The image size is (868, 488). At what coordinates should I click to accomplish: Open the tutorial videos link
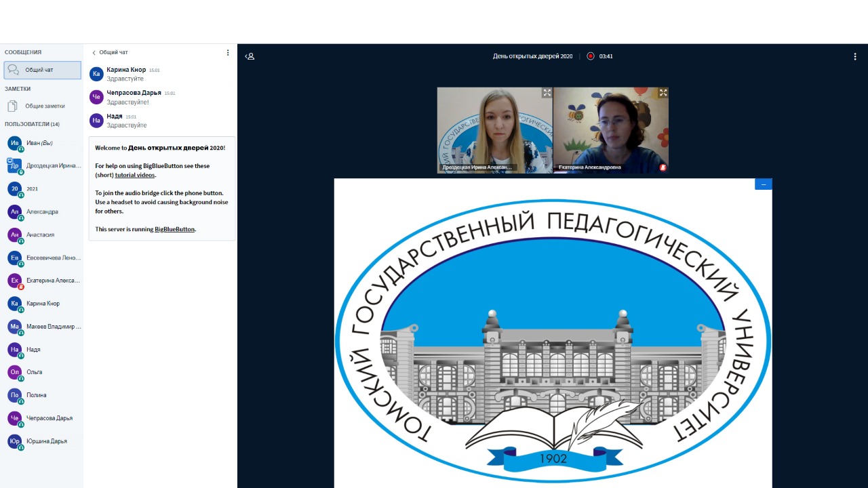[x=135, y=175]
